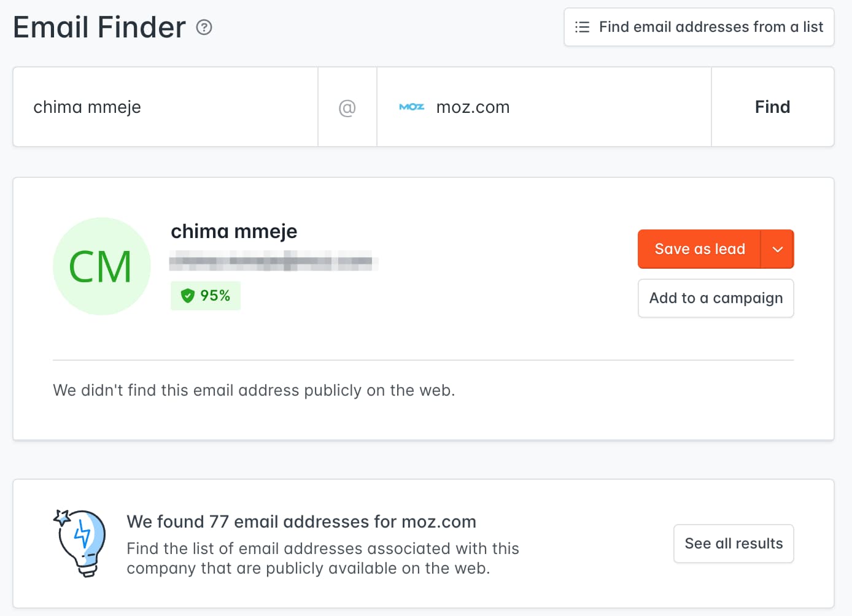
Task: Click the green shield verification icon
Action: click(188, 296)
